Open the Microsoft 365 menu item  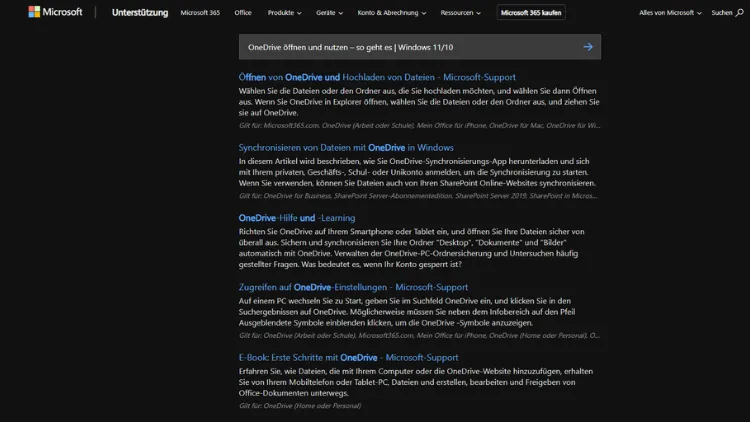click(x=200, y=12)
